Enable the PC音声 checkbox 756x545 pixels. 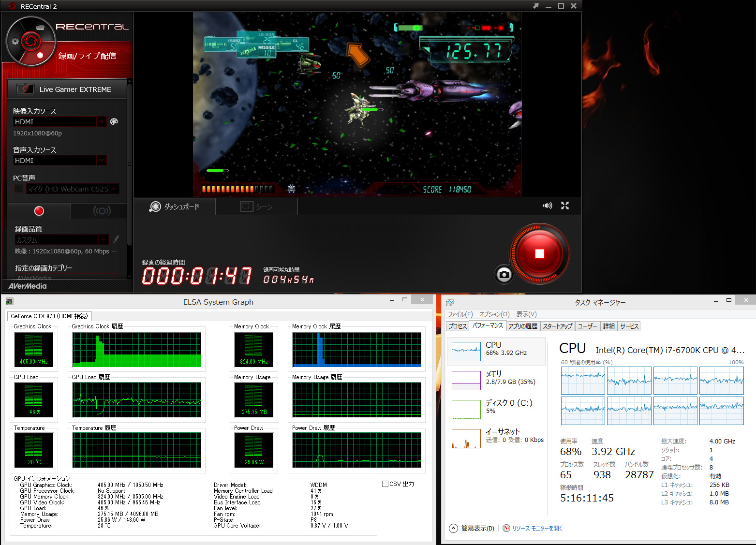point(18,189)
